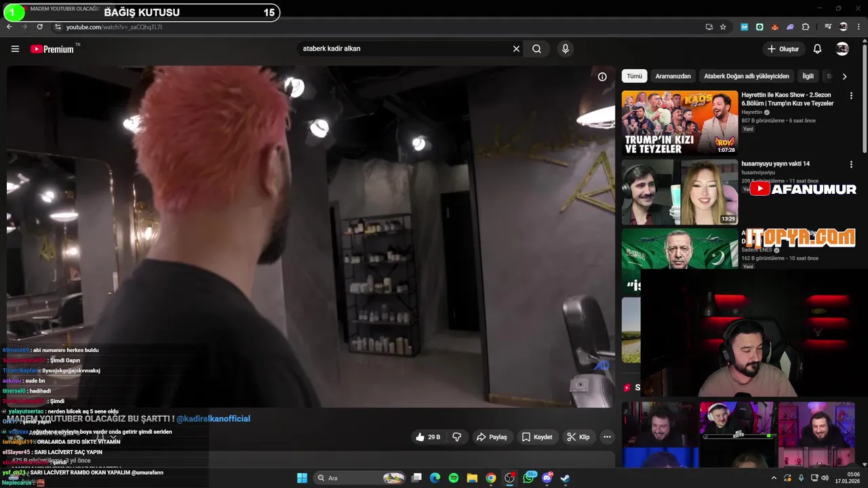Switch to OBS Studio on taskbar
This screenshot has width=868, height=488.
coord(509,478)
